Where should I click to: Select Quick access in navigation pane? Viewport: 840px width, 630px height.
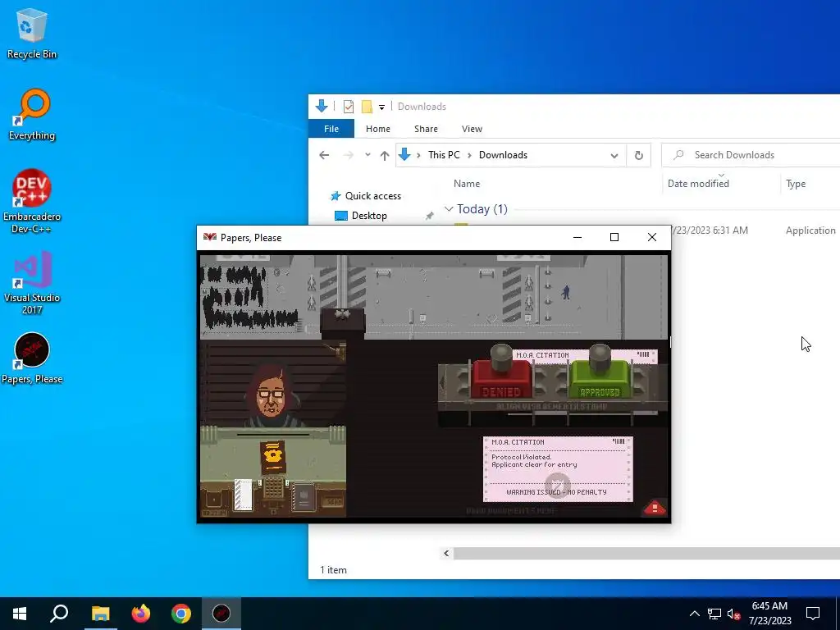(x=373, y=195)
